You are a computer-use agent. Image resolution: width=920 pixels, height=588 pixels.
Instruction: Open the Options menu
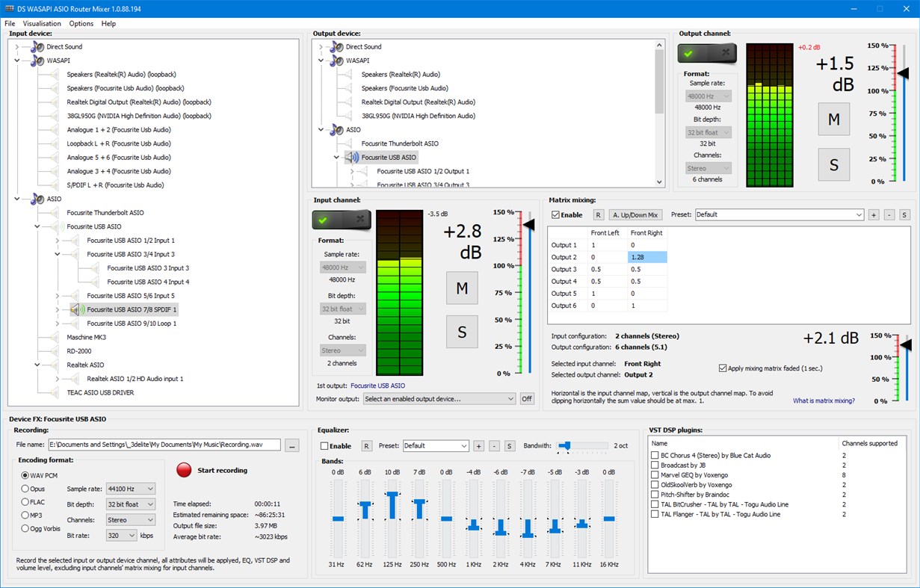[x=80, y=23]
